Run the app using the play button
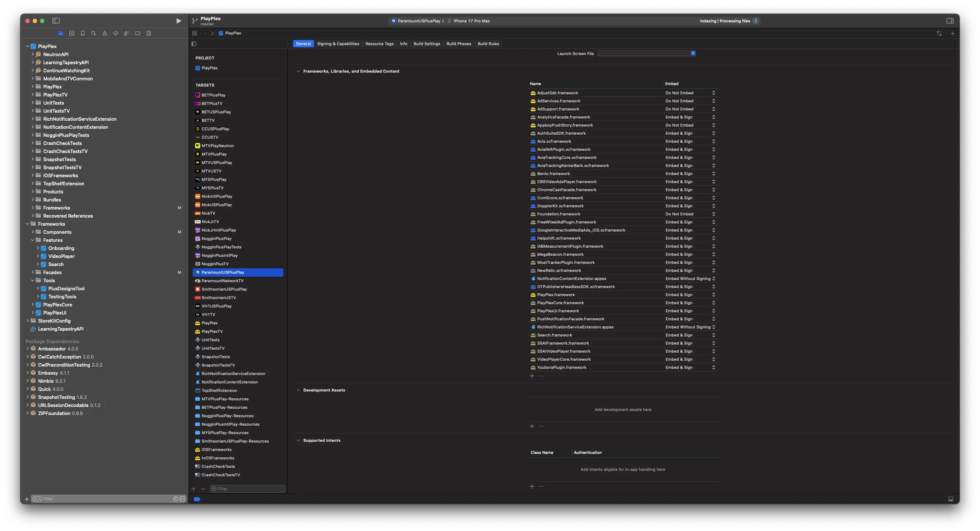Screen dimensions: 980x531 (179, 21)
